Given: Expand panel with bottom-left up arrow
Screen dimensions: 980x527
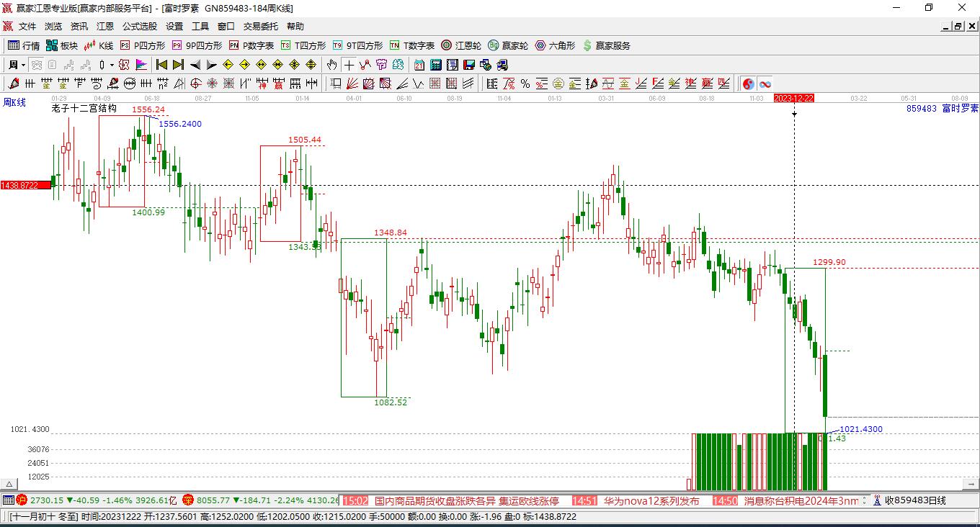Looking at the screenshot, I should click(8, 484).
